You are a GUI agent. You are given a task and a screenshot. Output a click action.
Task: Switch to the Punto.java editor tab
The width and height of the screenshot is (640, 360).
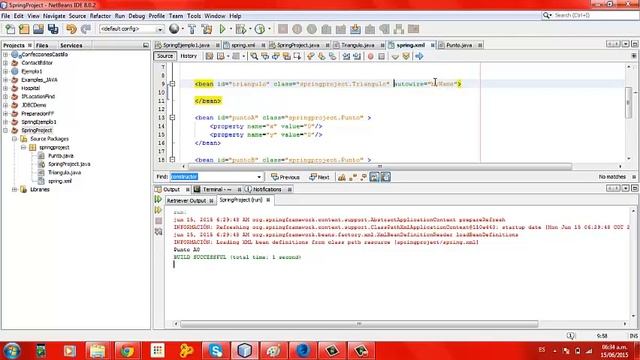pos(459,45)
